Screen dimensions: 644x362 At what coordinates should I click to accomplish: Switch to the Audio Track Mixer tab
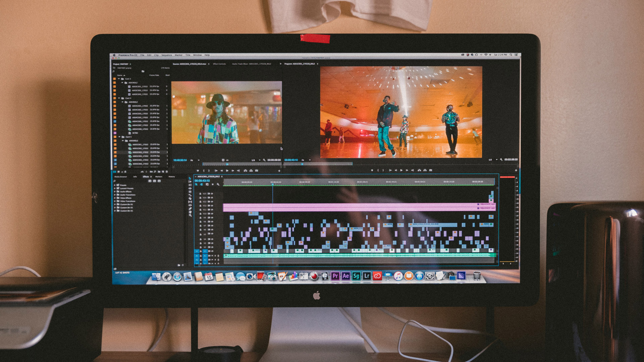coord(241,64)
